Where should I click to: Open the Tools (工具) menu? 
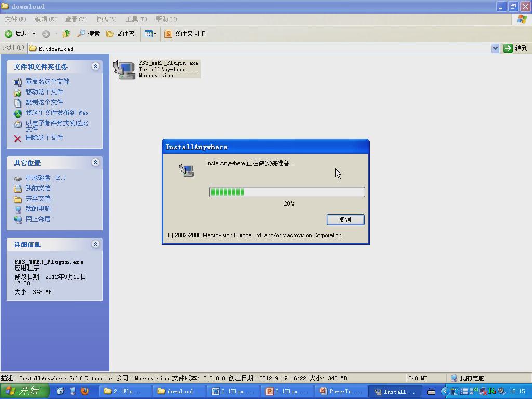click(x=136, y=19)
